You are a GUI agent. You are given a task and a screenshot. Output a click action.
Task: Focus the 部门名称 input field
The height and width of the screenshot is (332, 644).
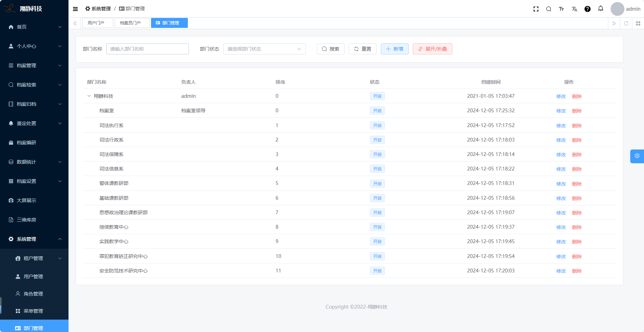pyautogui.click(x=148, y=49)
